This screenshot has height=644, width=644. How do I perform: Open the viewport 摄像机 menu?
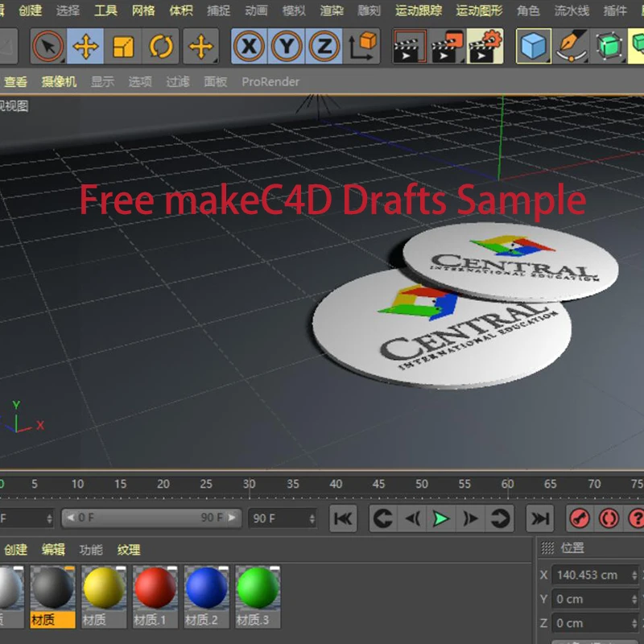coord(59,82)
